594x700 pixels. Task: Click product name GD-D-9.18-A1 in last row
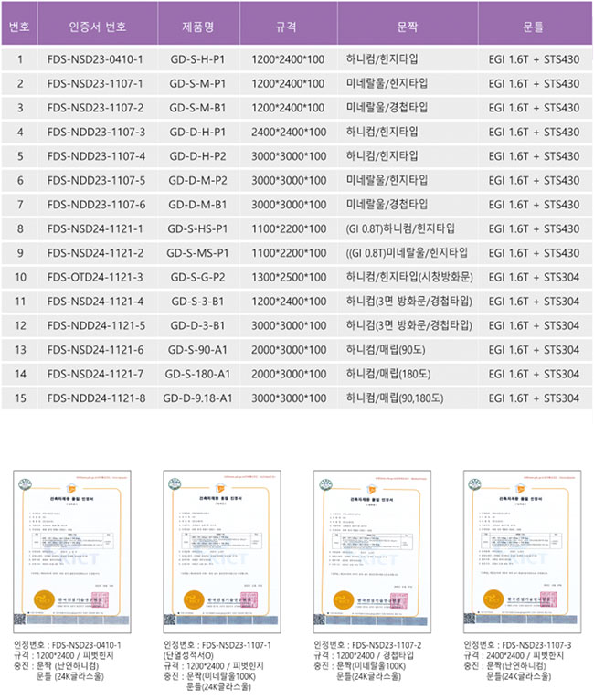[x=197, y=398]
